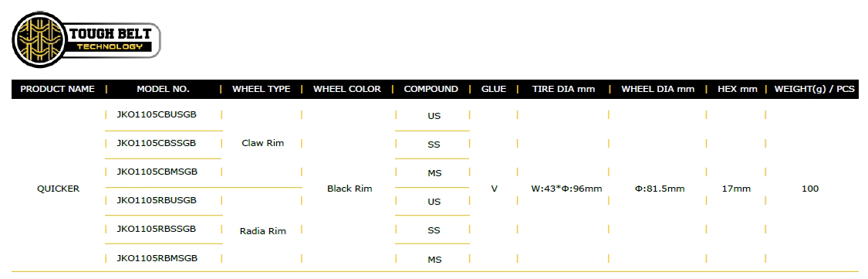
Task: Click the W:43*Φ:96mm tire diameter value
Action: (x=566, y=189)
